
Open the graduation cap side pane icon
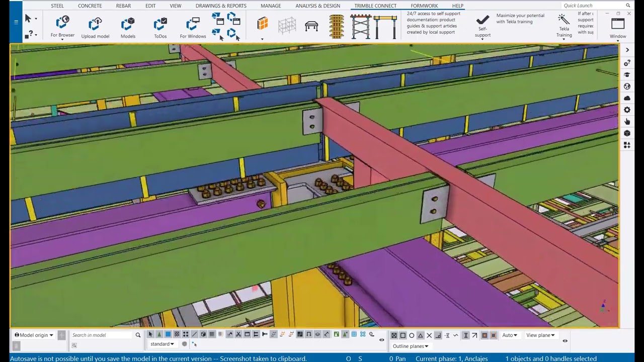point(627,74)
